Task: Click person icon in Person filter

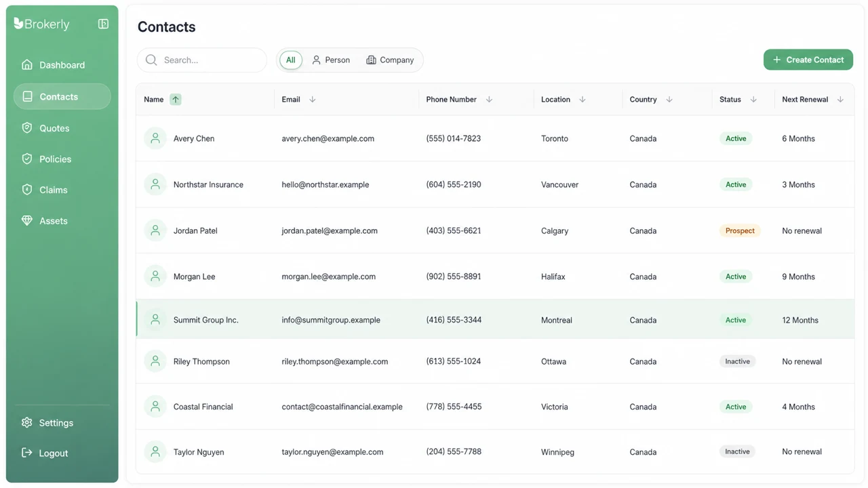Action: pos(317,60)
